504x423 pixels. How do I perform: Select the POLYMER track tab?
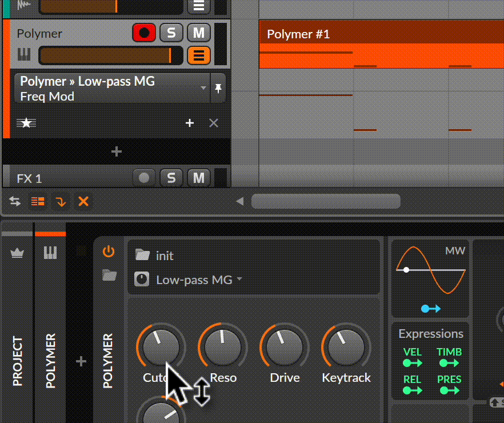50,361
